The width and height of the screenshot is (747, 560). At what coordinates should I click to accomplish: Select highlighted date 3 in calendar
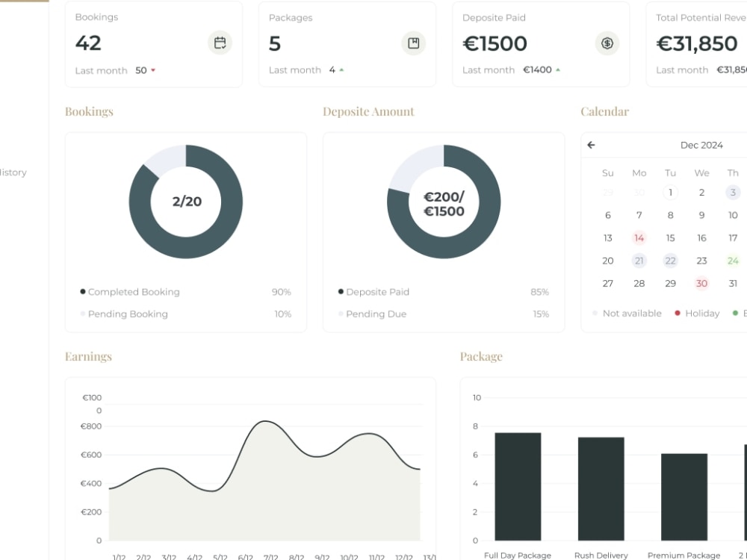click(x=733, y=193)
